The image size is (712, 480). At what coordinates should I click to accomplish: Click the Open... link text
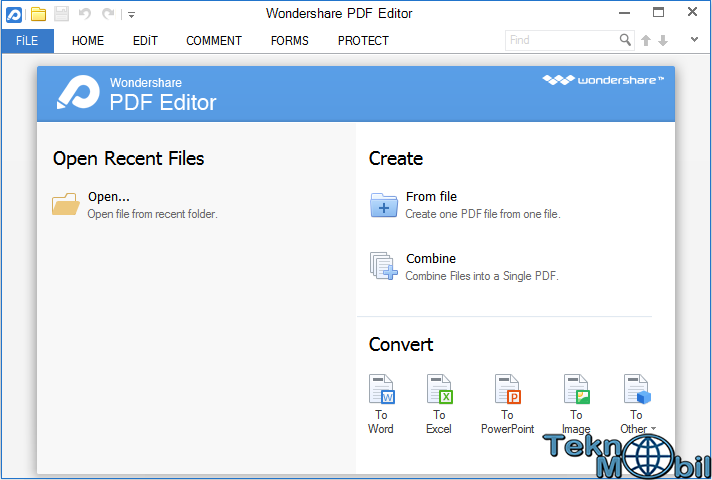[x=109, y=197]
